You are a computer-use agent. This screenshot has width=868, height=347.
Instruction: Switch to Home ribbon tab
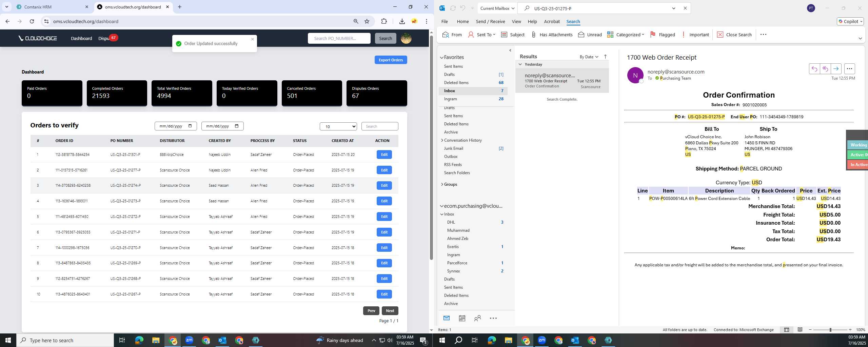pos(463,21)
